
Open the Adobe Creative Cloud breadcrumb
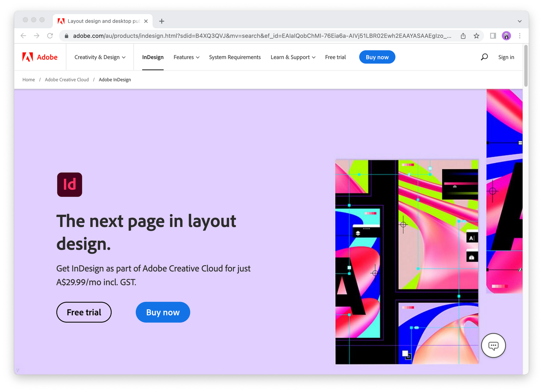coord(67,80)
